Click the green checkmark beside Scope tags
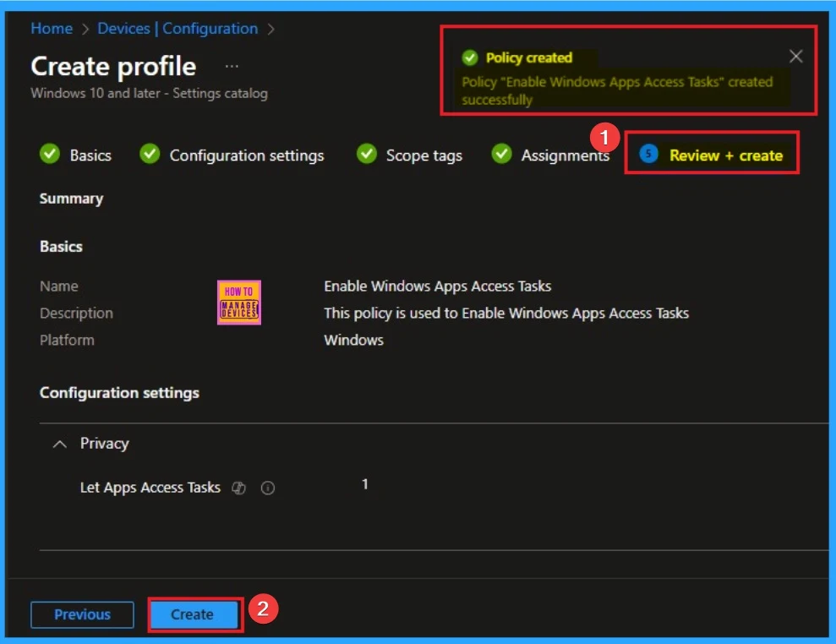This screenshot has width=836, height=644. click(366, 155)
